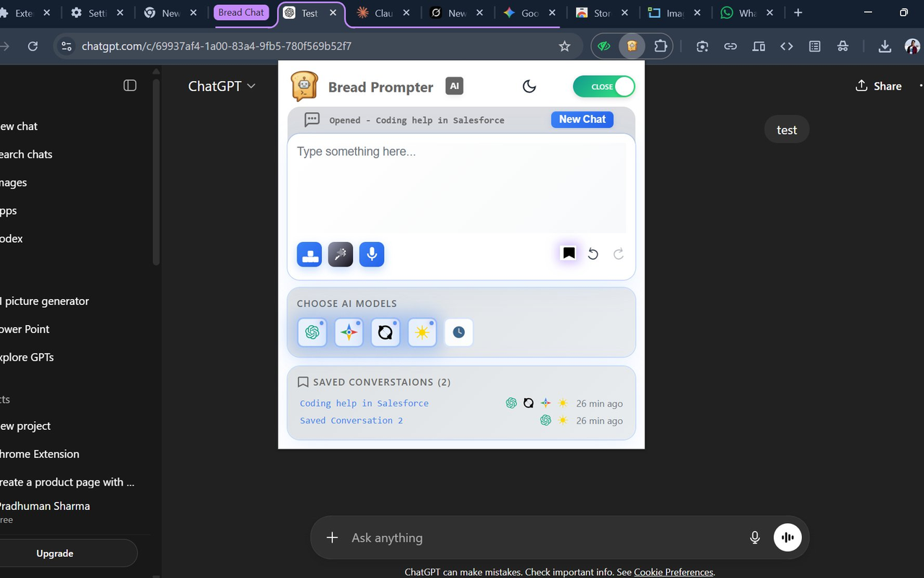Click the green eye extension icon

[603, 46]
